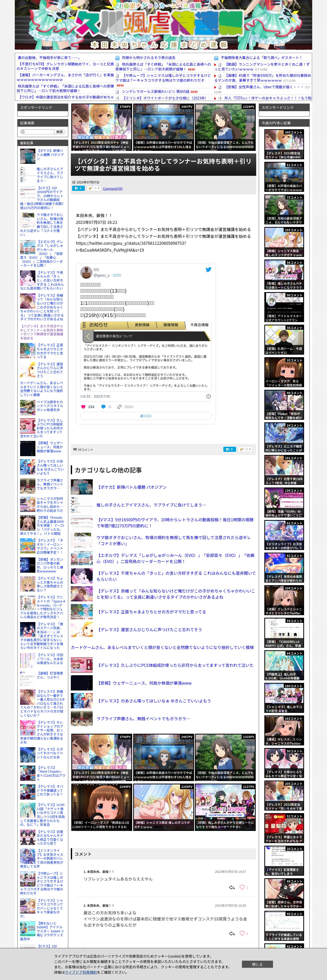Click document icon beside シンデレラガールズ劇場わいど headline
This screenshot has height=980, width=327.
pos(118,92)
